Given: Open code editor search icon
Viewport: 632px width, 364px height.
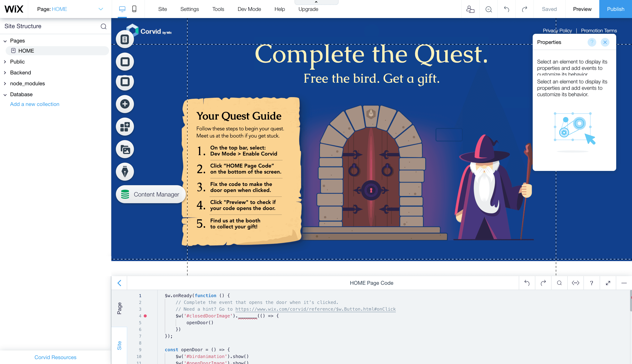Looking at the screenshot, I should pyautogui.click(x=559, y=283).
